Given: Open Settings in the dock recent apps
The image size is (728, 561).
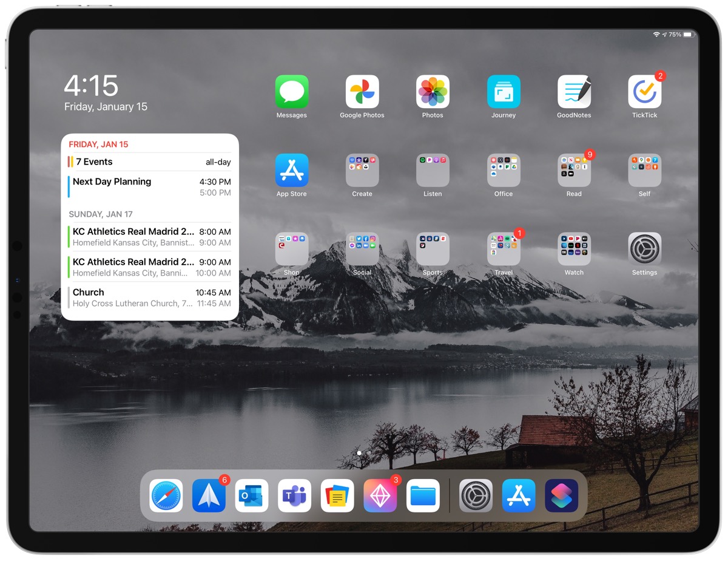Looking at the screenshot, I should (x=476, y=495).
